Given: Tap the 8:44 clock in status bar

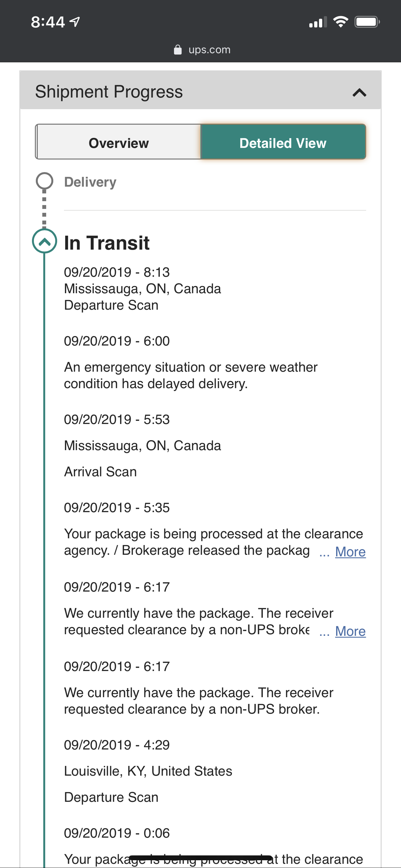Looking at the screenshot, I should tap(48, 22).
